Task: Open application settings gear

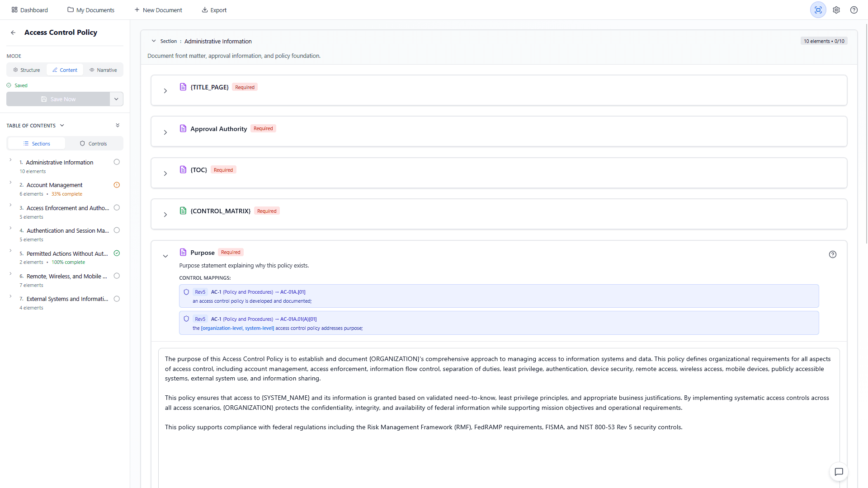Action: pos(836,9)
